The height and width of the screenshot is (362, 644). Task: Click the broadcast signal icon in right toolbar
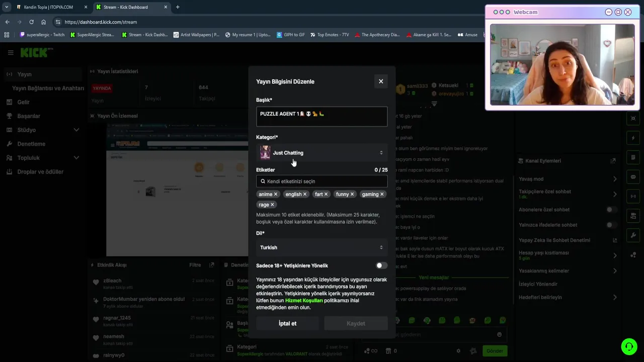(x=633, y=196)
